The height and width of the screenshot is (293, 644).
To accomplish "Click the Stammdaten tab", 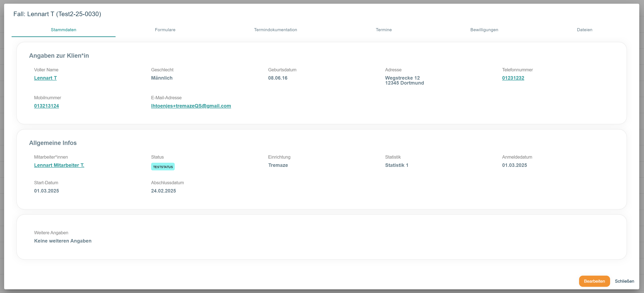I will coord(63,30).
